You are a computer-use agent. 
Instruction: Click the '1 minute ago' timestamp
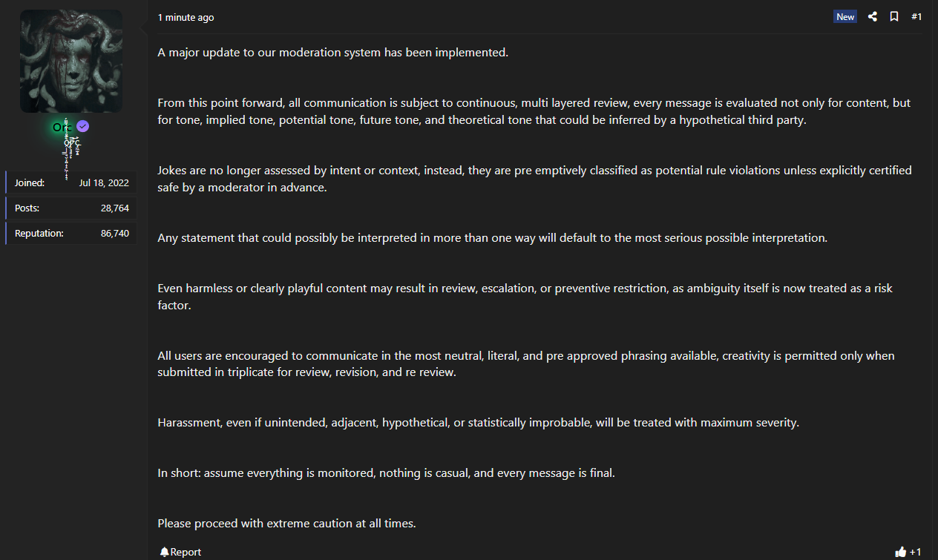(186, 17)
